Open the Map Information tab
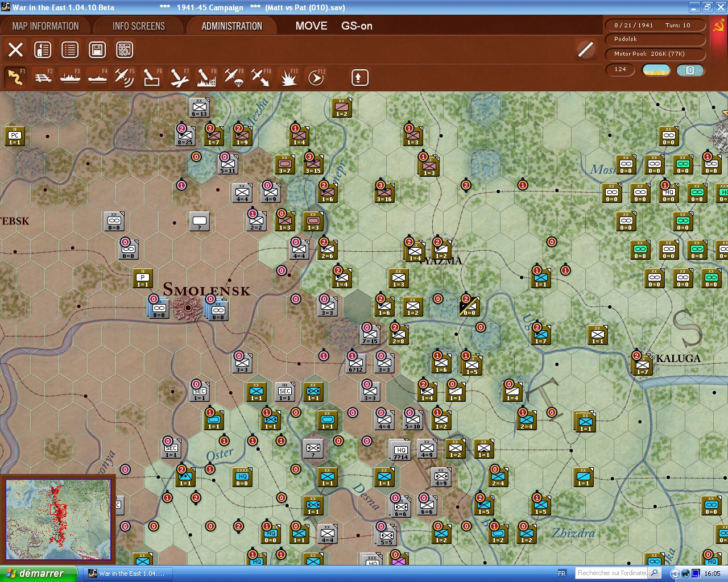The width and height of the screenshot is (728, 582). click(x=45, y=26)
